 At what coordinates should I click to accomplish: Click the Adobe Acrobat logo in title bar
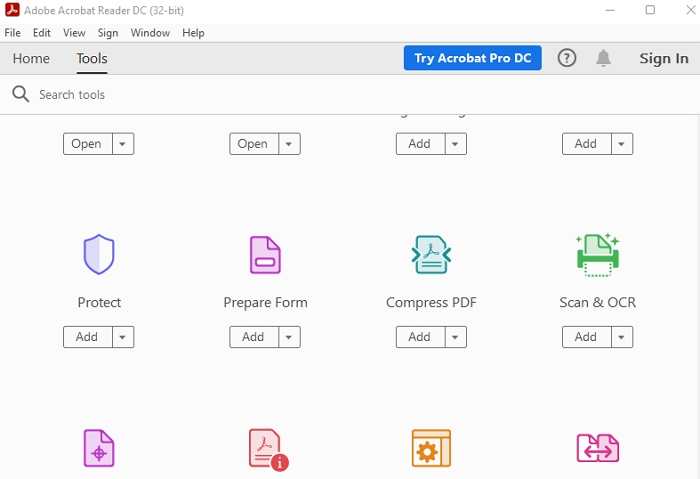(12, 10)
